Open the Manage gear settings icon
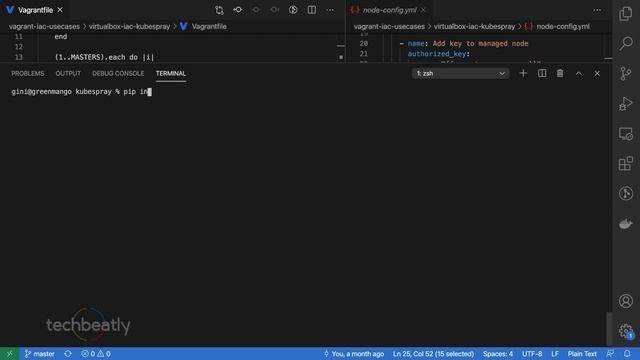Viewport: 640px width, 360px height. 626,331
